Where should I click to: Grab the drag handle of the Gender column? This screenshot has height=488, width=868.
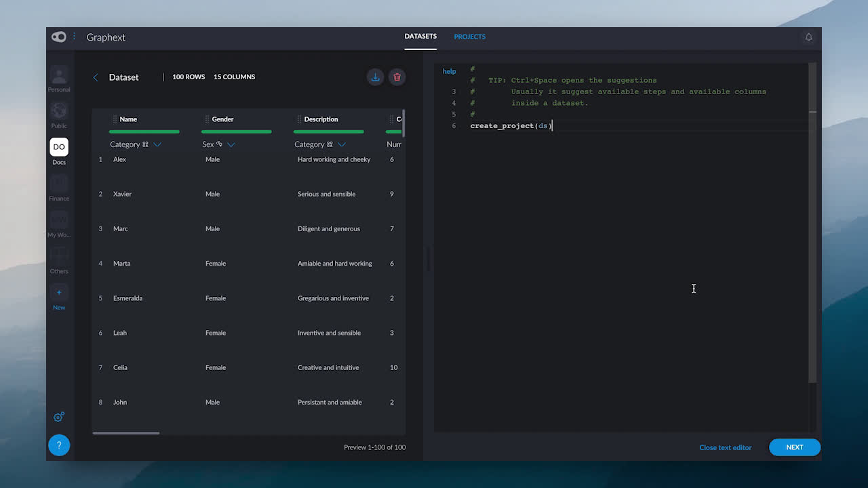pos(207,119)
